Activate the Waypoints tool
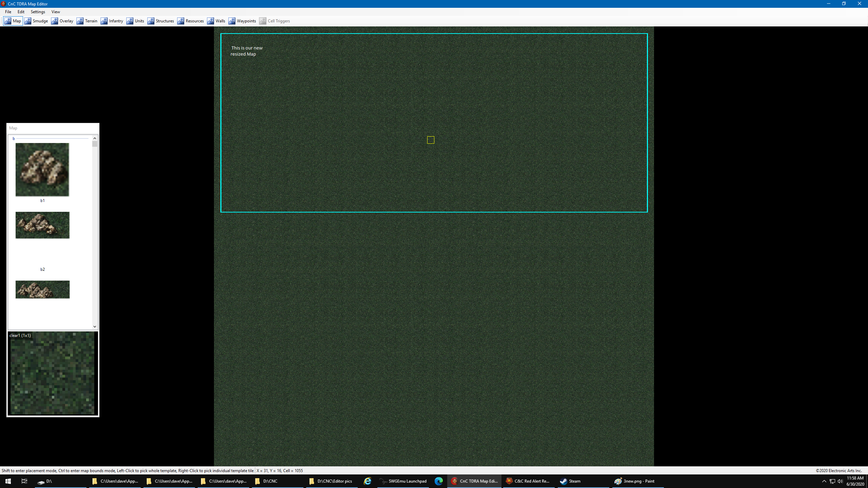868x488 pixels. pyautogui.click(x=242, y=21)
